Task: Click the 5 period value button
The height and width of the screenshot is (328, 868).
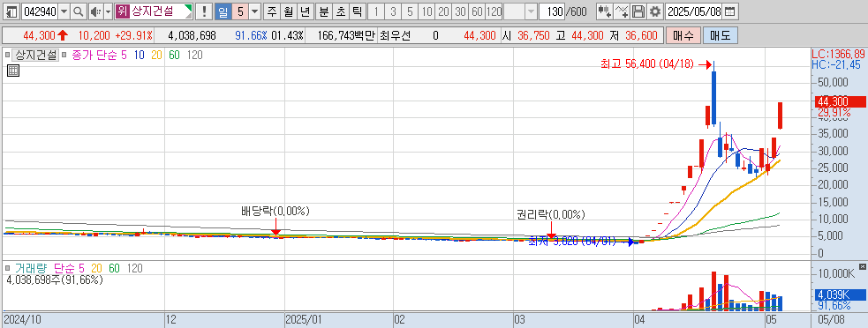Action: tap(239, 11)
